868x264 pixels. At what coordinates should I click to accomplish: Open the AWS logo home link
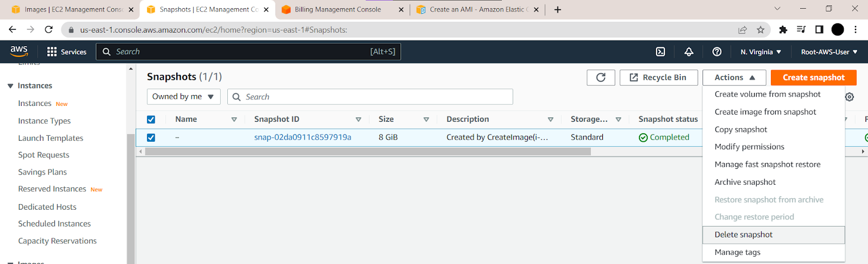(19, 51)
